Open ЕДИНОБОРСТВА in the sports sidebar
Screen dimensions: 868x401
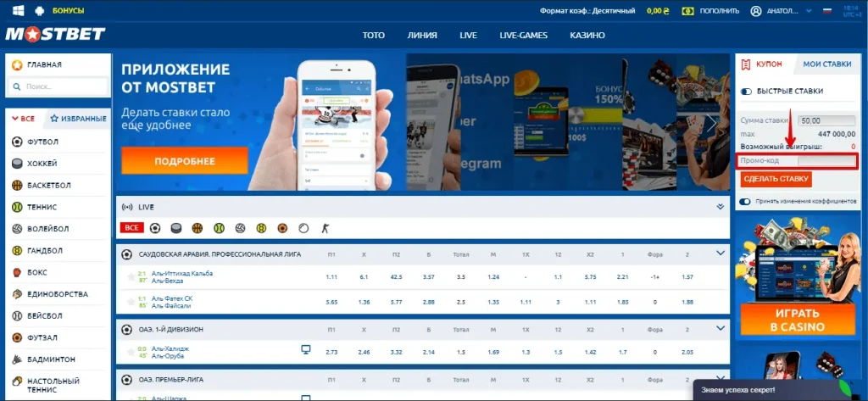tap(58, 294)
